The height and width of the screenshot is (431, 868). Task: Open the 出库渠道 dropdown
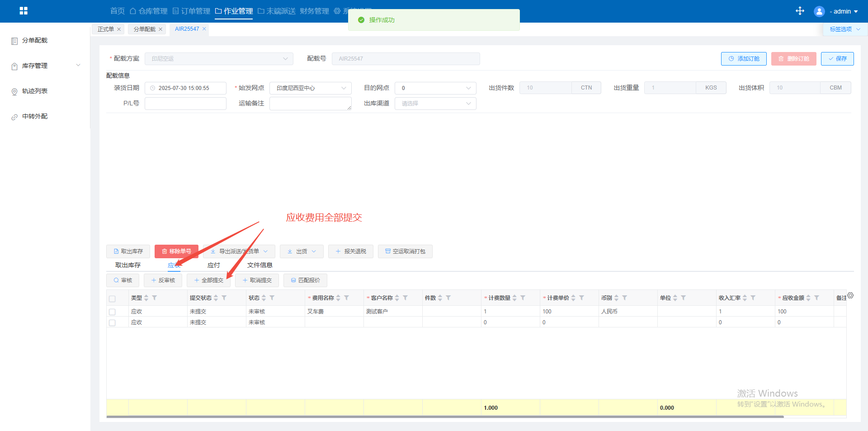tap(435, 104)
